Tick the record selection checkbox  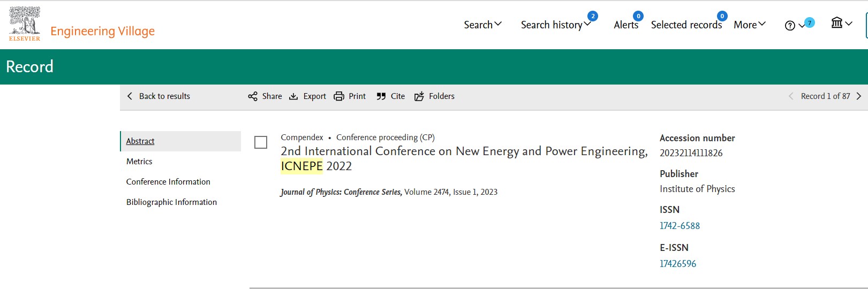[x=261, y=142]
